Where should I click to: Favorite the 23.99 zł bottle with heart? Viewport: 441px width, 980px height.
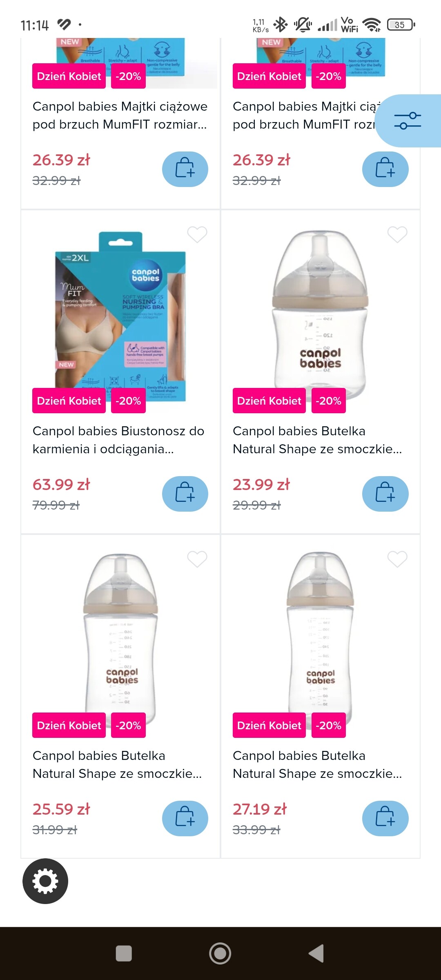(397, 234)
